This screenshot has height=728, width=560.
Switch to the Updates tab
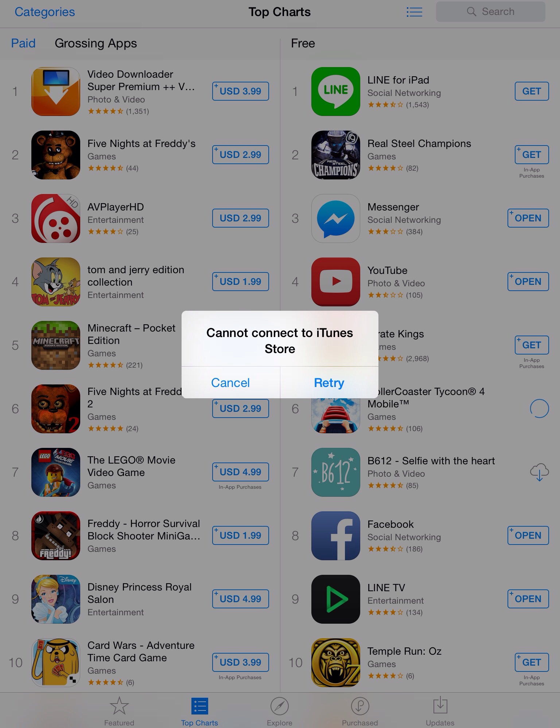tap(440, 711)
